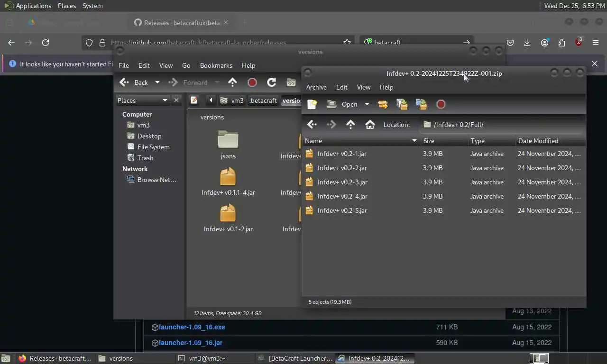This screenshot has height=364, width=607.
Task: Click the Open button in archive manager
Action: point(342,104)
